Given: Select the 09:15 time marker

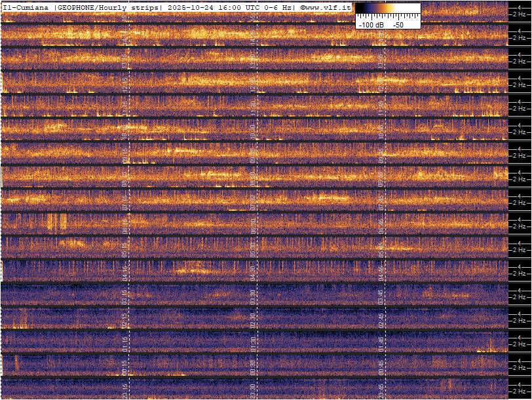Looking at the screenshot, I should [x=125, y=156].
